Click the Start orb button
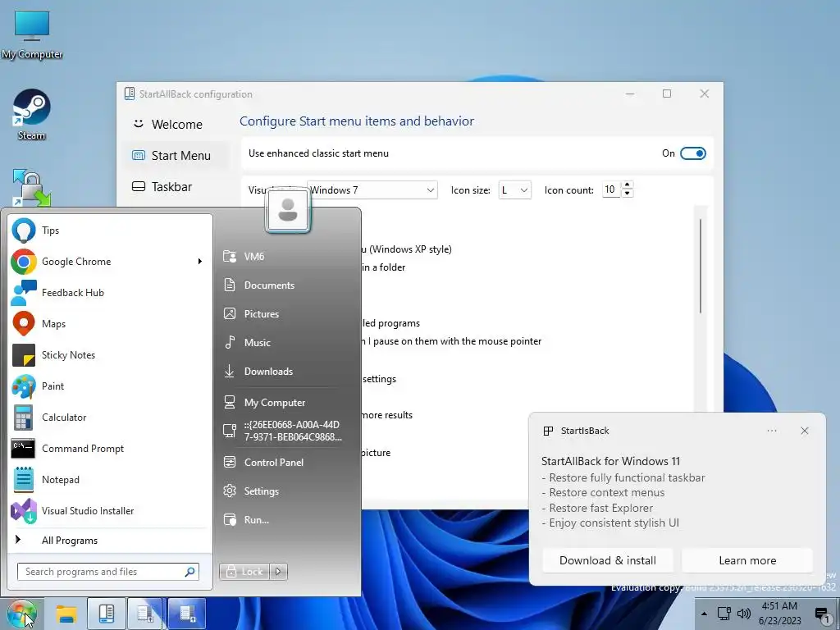840x630 pixels. (21, 614)
